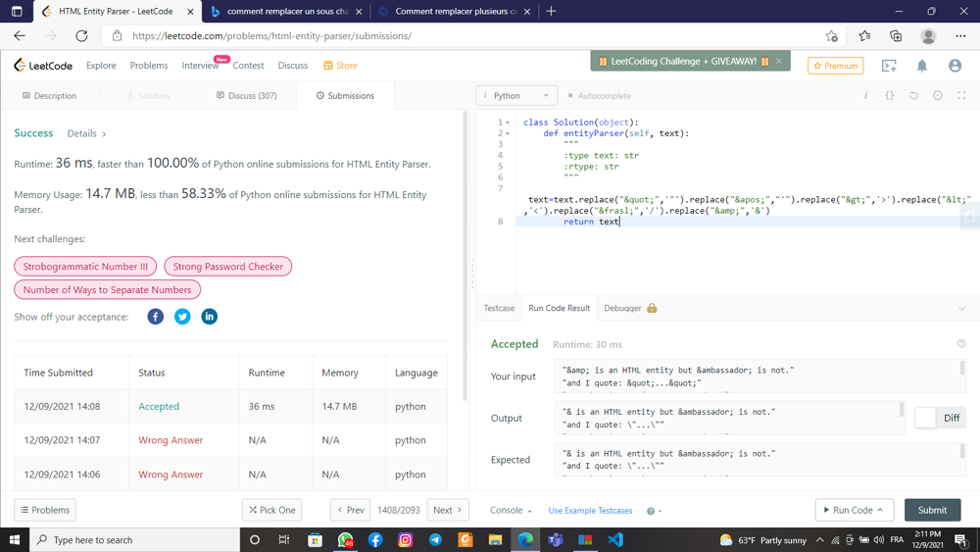Open the notifications bell
The height and width of the screenshot is (552, 980).
[x=922, y=66]
